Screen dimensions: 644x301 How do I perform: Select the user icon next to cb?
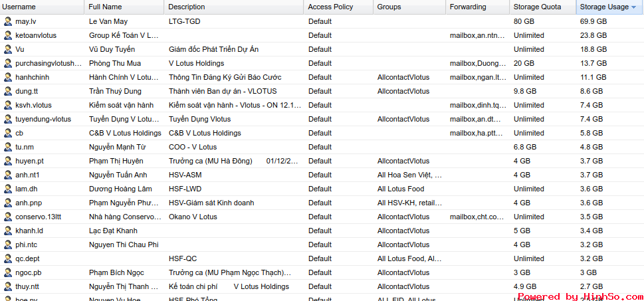[x=7, y=133]
